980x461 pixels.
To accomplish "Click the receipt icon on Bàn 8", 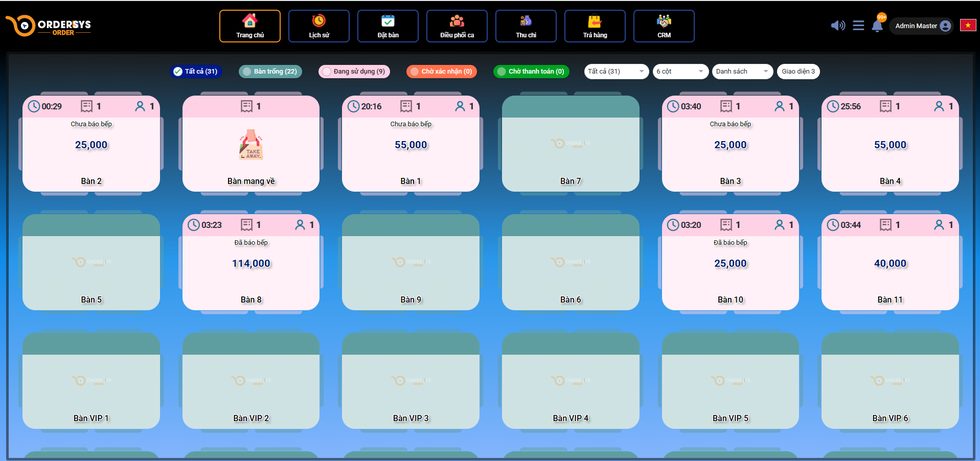I will point(246,224).
